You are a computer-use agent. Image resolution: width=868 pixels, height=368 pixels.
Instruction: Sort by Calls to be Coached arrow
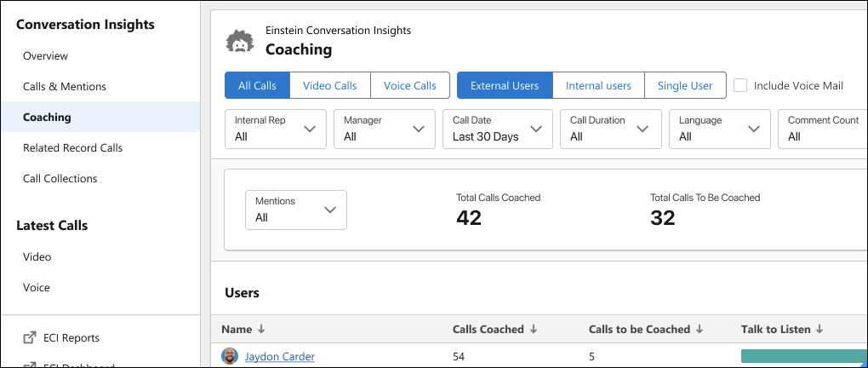pyautogui.click(x=700, y=330)
